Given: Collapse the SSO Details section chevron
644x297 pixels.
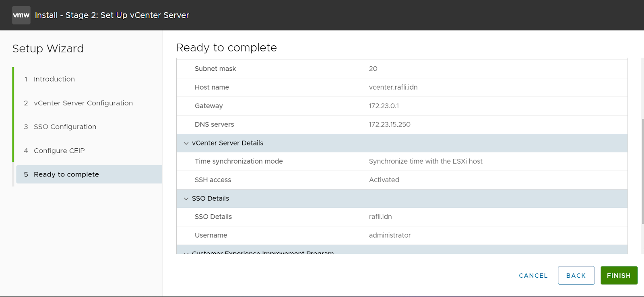Looking at the screenshot, I should pyautogui.click(x=186, y=199).
